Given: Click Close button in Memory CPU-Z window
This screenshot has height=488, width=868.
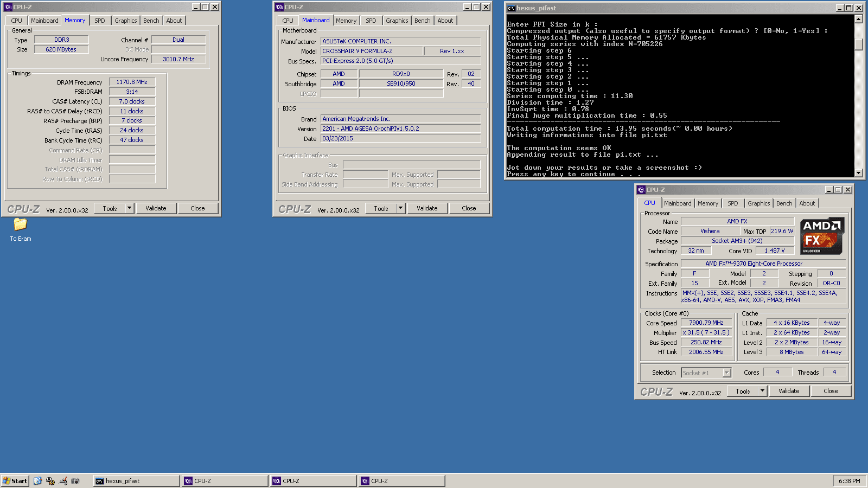Looking at the screenshot, I should click(198, 208).
